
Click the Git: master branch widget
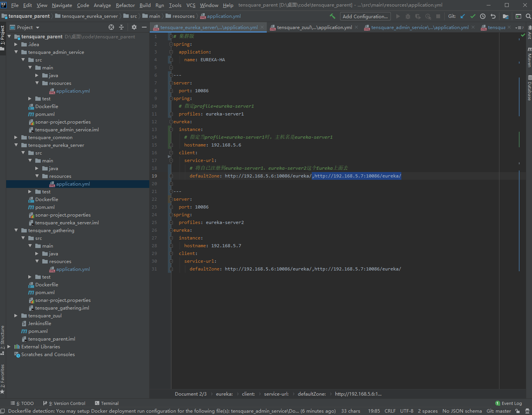click(x=499, y=411)
